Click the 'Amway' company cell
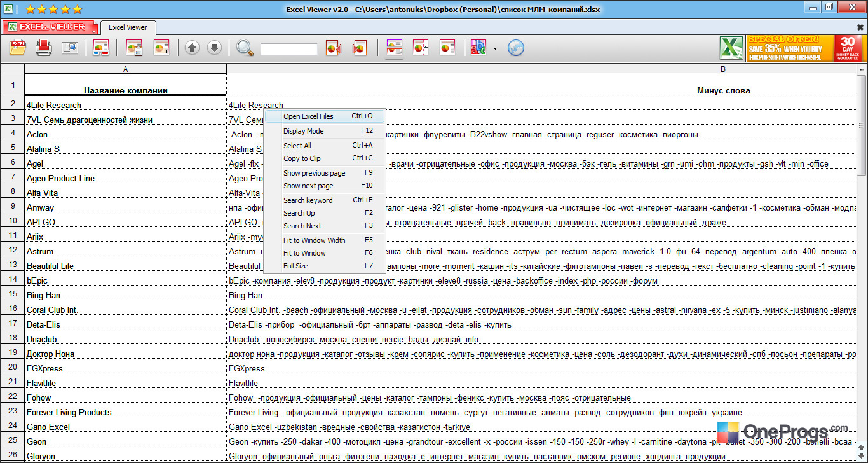 click(x=126, y=207)
